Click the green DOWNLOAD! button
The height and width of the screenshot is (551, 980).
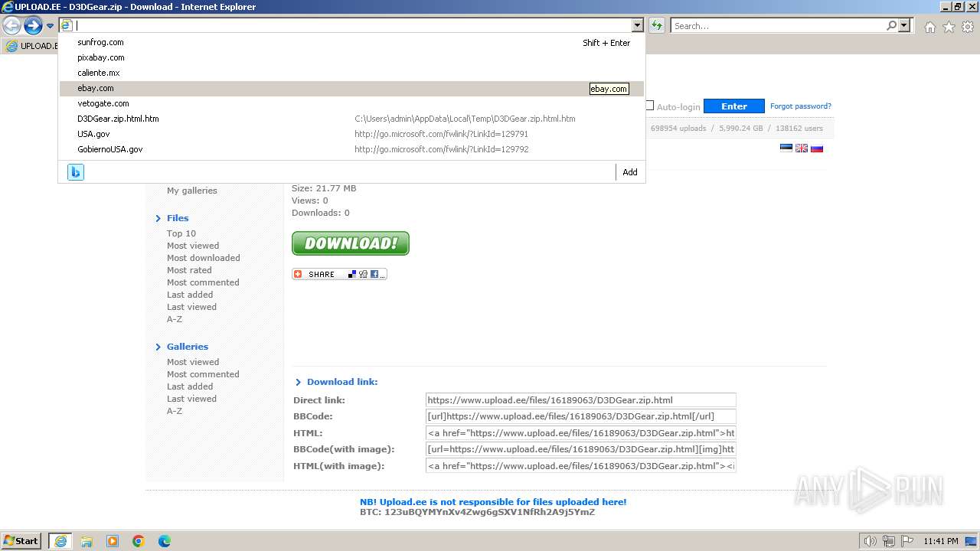pyautogui.click(x=351, y=243)
